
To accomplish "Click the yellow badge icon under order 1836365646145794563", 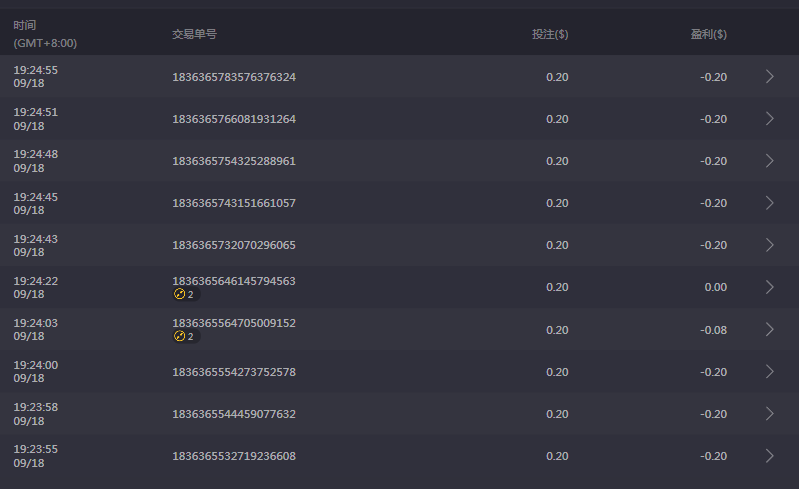I will click(180, 295).
